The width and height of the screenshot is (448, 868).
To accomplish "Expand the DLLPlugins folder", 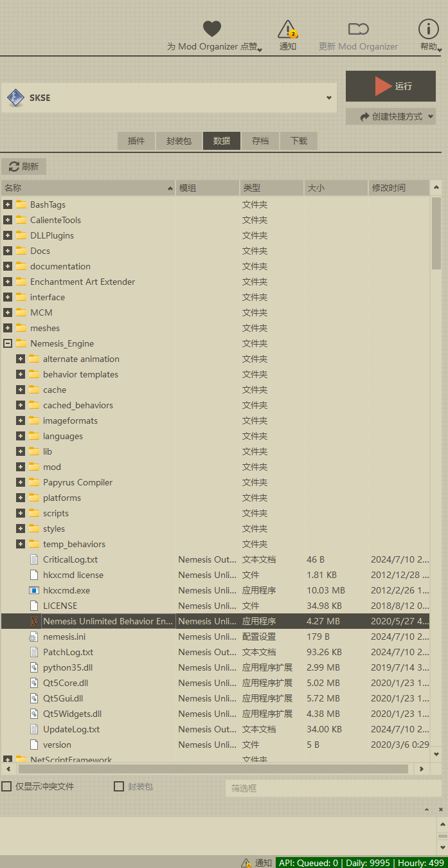I will (8, 235).
